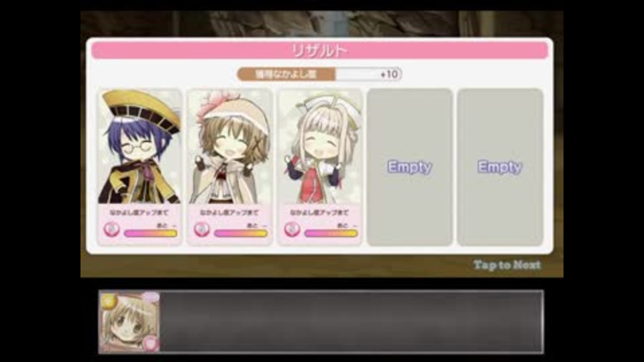
Task: Click the pink リザルト header bar
Action: (319, 50)
